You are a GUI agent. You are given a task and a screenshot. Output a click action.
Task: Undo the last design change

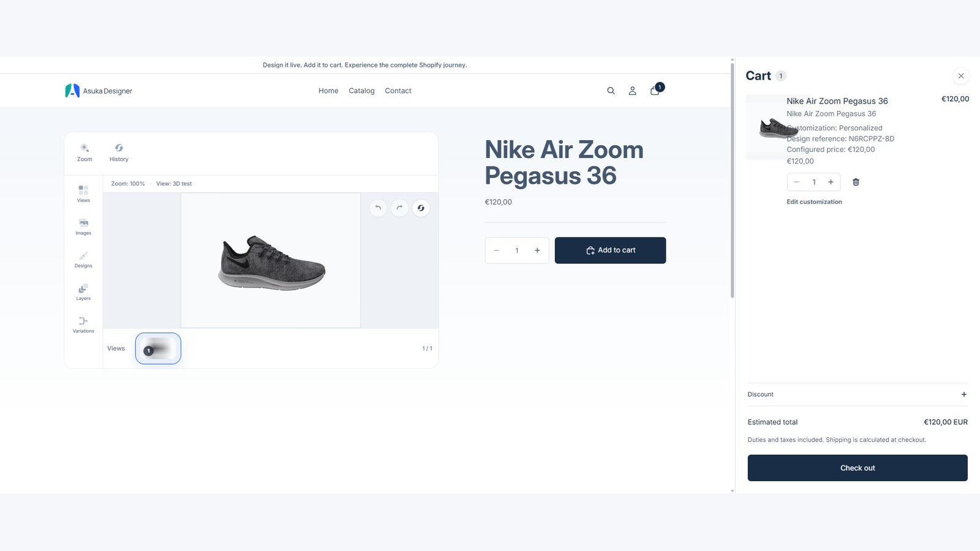point(378,208)
